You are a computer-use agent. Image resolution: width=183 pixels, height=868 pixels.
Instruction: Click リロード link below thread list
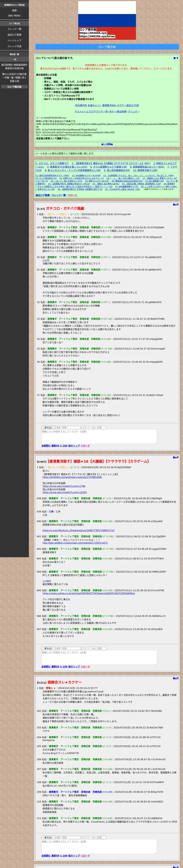click(x=72, y=195)
